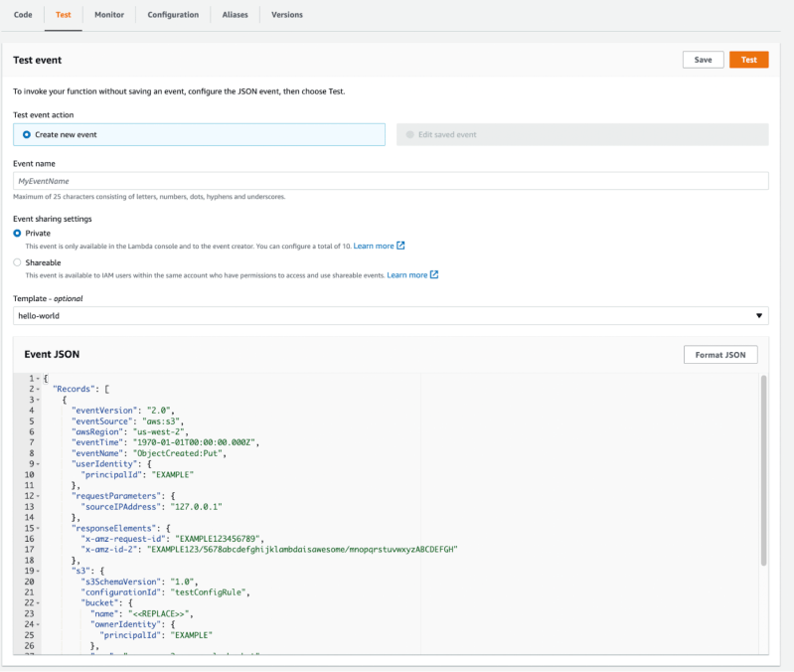
Task: Open the Configuration tab
Action: [173, 15]
